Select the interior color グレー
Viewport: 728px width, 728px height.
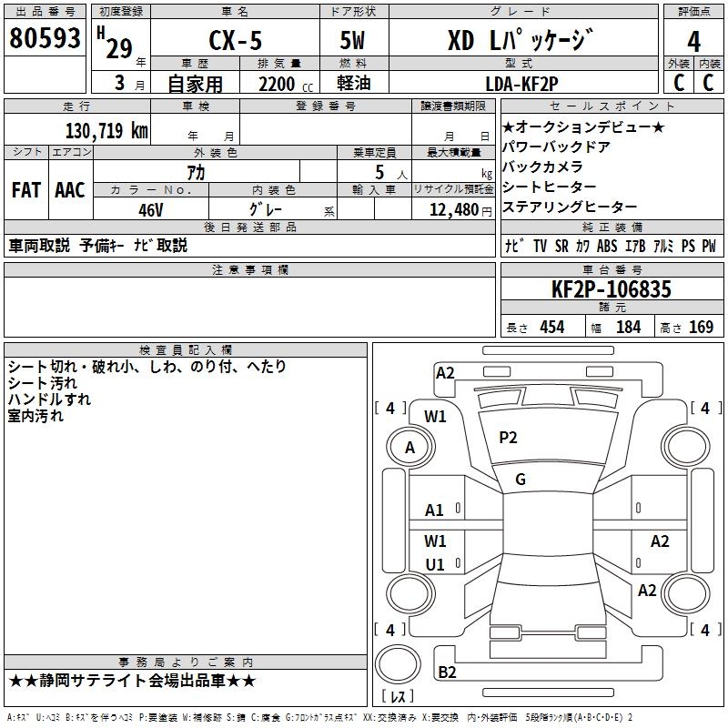(266, 209)
